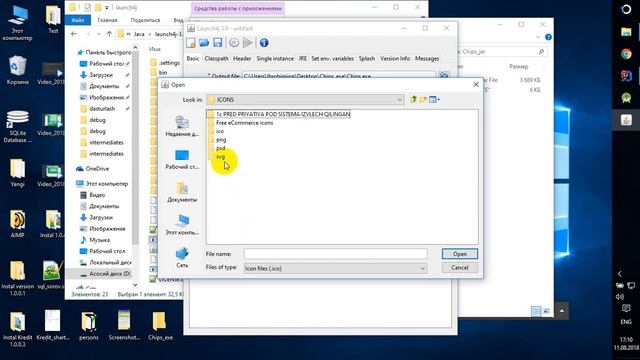640x360 pixels.
Task: Select Документы shortcut in Open dialog sidebar
Action: [x=182, y=192]
